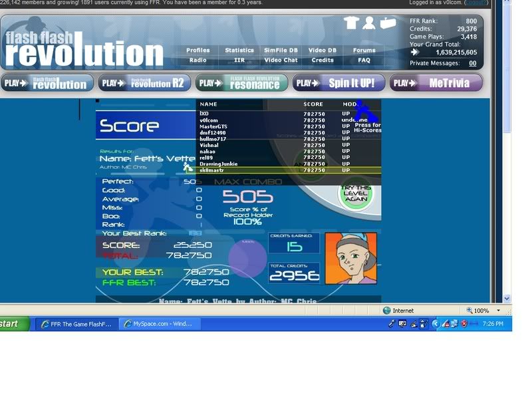
Task: Click the white arrow beside Grand Total
Action: (x=414, y=53)
